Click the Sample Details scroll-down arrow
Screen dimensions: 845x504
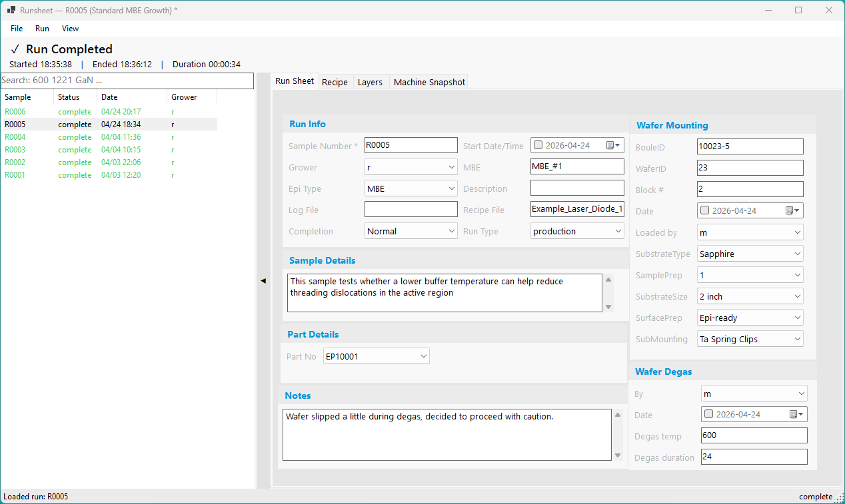pyautogui.click(x=608, y=307)
